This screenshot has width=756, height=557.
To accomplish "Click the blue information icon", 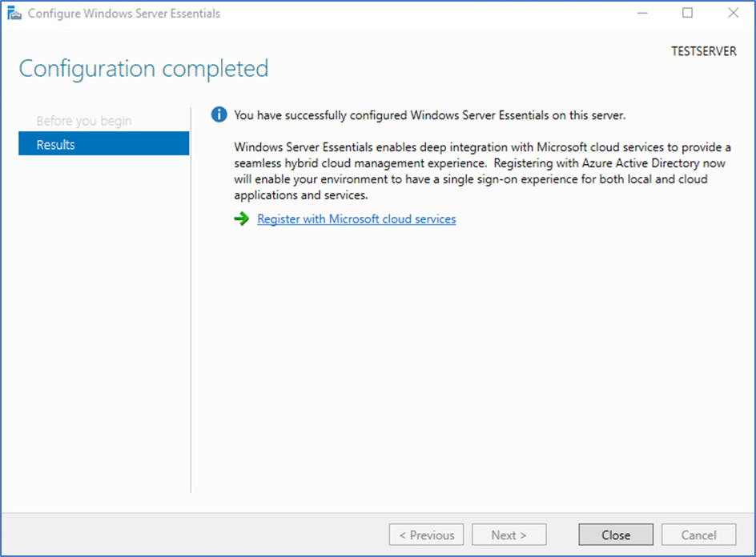I will click(x=219, y=114).
